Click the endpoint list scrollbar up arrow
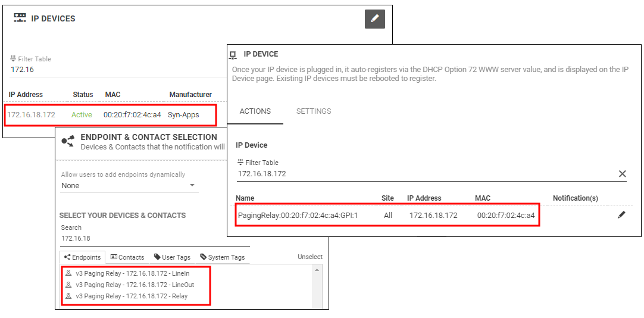This screenshot has height=318, width=644. coord(316,270)
